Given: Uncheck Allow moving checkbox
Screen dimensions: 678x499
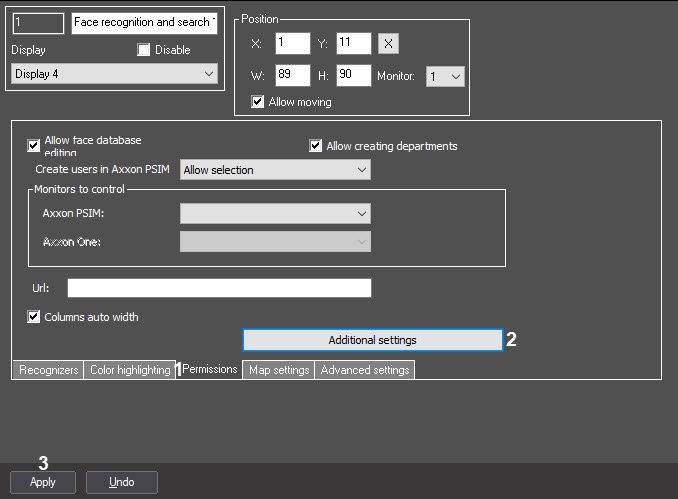Looking at the screenshot, I should coord(257,102).
